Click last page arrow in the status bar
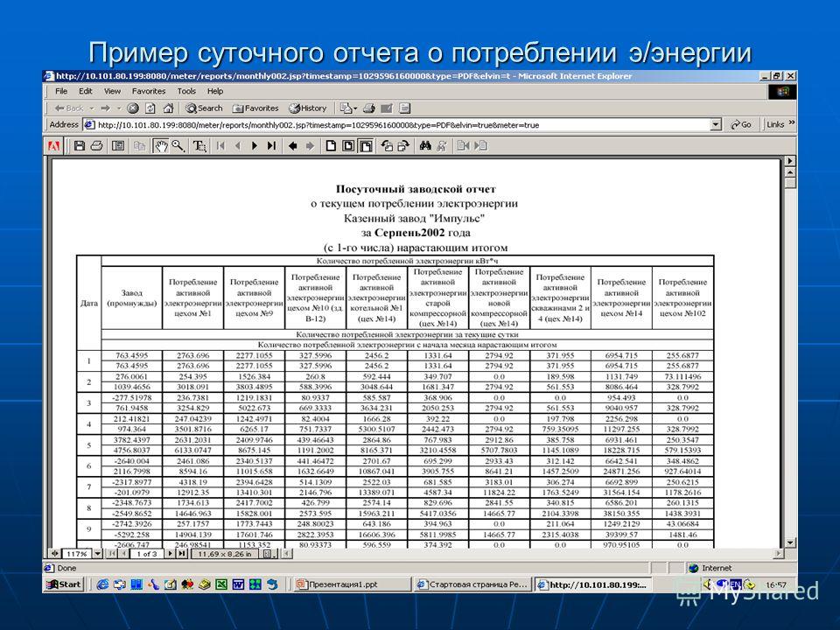Screen dimensions: 840x630 [x=182, y=553]
